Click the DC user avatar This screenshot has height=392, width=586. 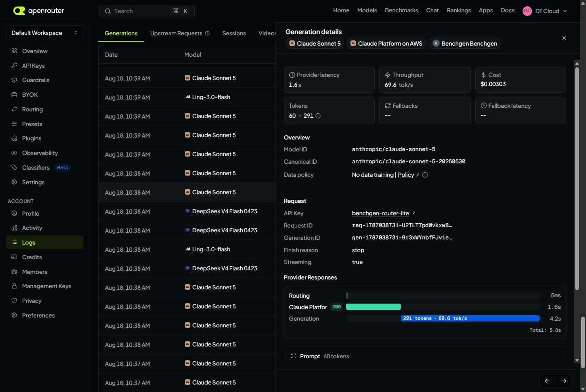(527, 11)
